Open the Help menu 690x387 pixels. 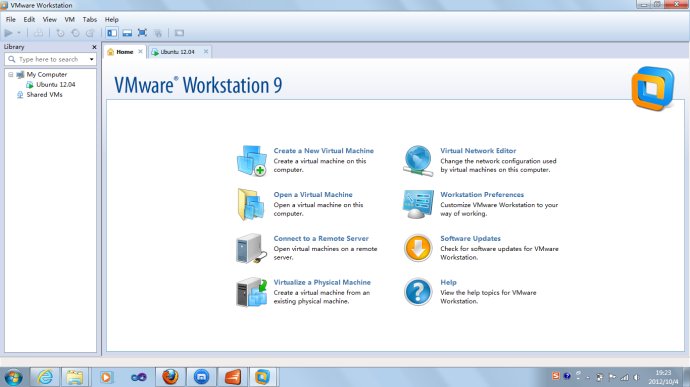[112, 19]
